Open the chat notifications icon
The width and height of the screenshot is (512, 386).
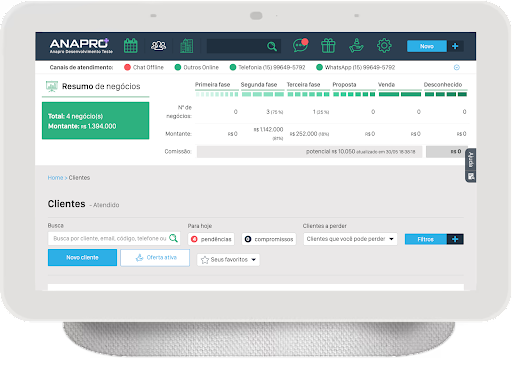pos(300,45)
